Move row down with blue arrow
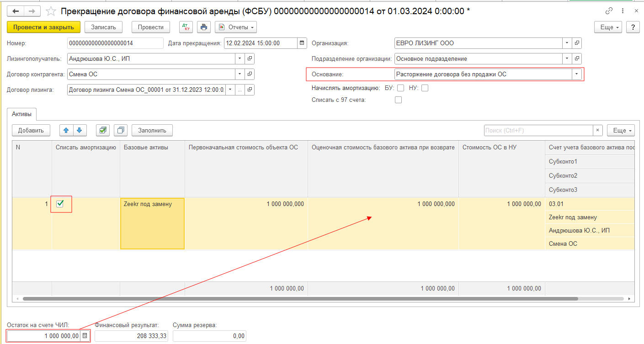 click(x=79, y=130)
